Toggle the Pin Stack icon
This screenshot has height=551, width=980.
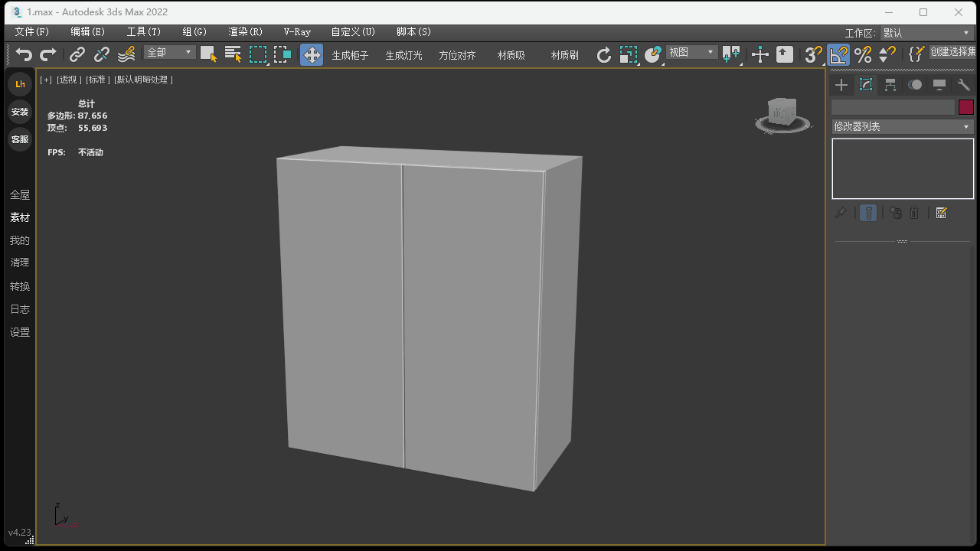click(841, 213)
